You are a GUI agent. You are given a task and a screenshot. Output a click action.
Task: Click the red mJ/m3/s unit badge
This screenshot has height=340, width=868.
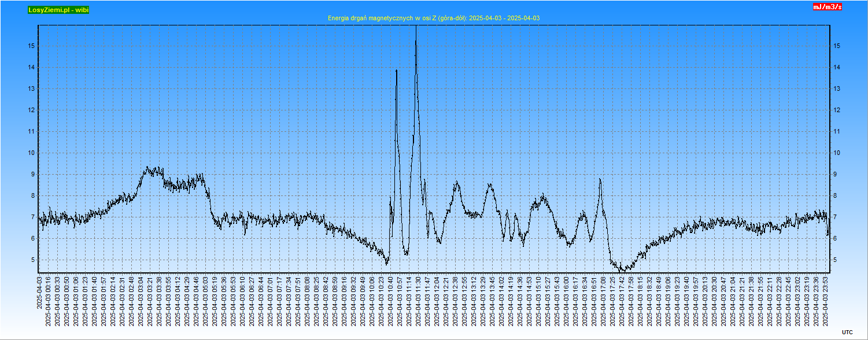point(827,7)
